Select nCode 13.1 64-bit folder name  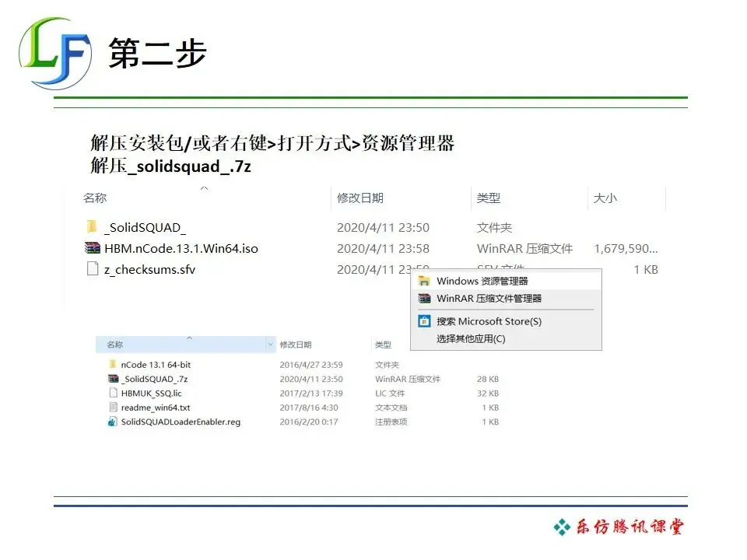(x=156, y=365)
